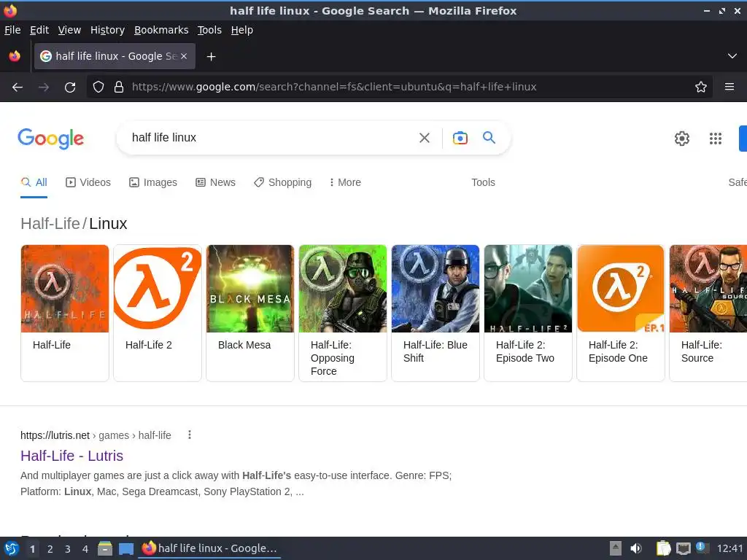This screenshot has height=560, width=747.
Task: Select the All results tab
Action: (x=34, y=182)
